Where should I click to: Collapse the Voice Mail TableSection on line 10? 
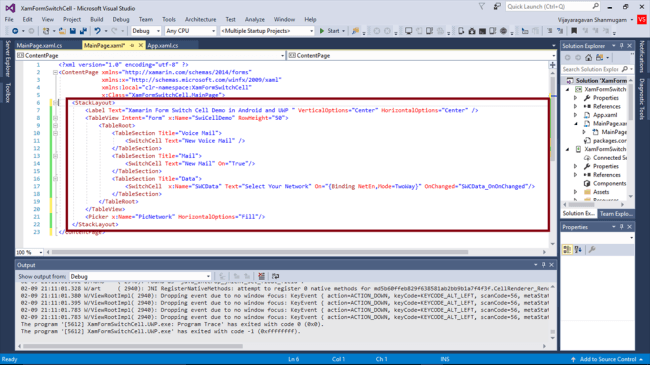pyautogui.click(x=55, y=133)
